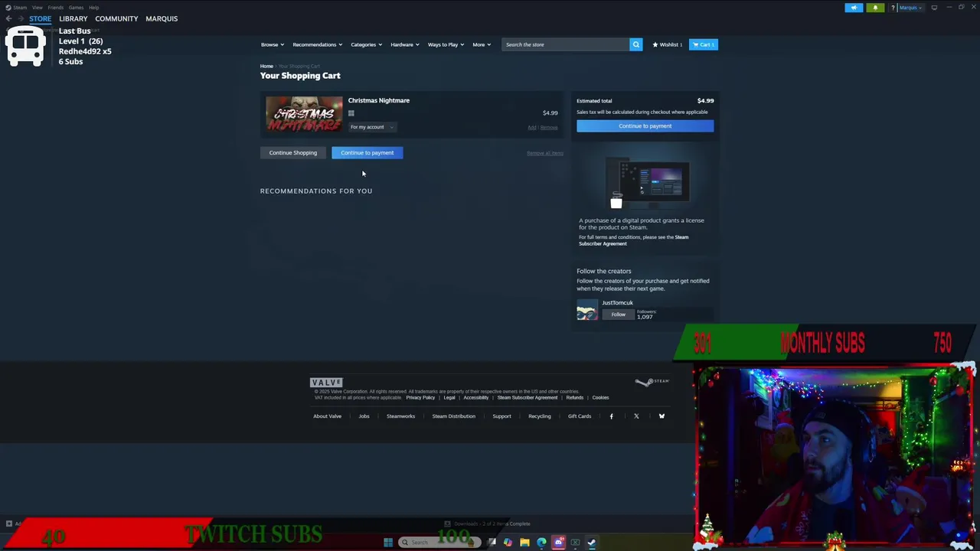Open Microsoft Edge from taskbar
Image resolution: width=980 pixels, height=551 pixels.
pos(541,543)
